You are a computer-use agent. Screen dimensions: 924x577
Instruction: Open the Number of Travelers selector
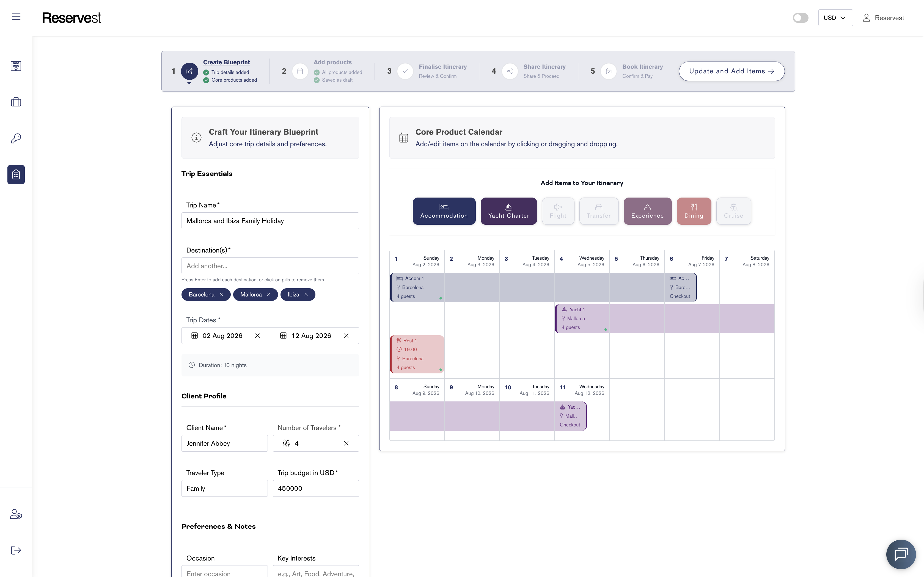(311, 443)
